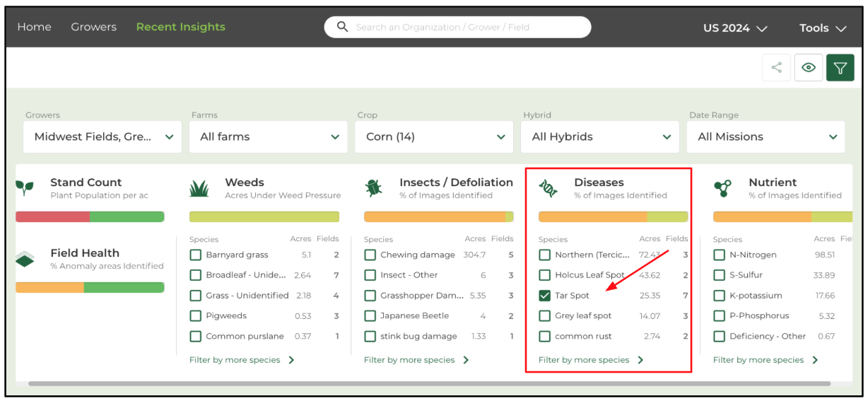Click the share icon button
This screenshot has width=868, height=401.
click(x=777, y=68)
